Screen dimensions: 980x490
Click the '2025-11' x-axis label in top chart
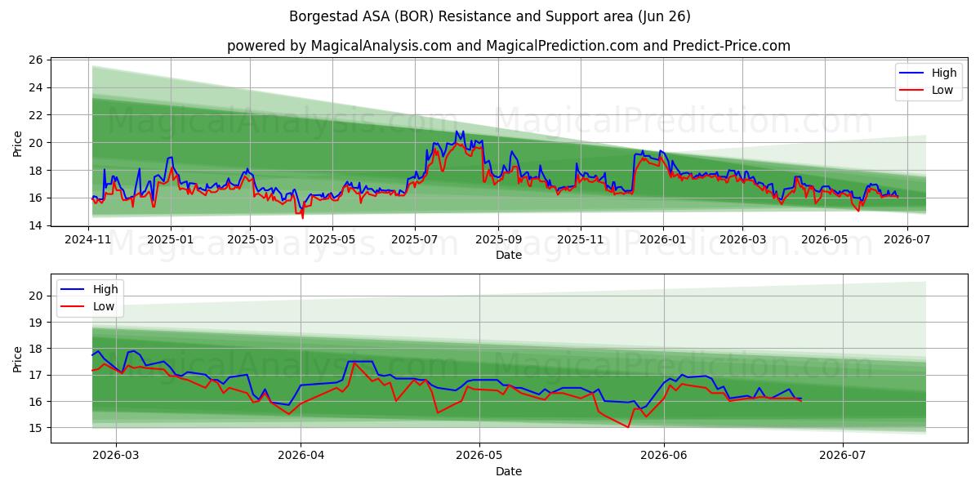tap(580, 241)
